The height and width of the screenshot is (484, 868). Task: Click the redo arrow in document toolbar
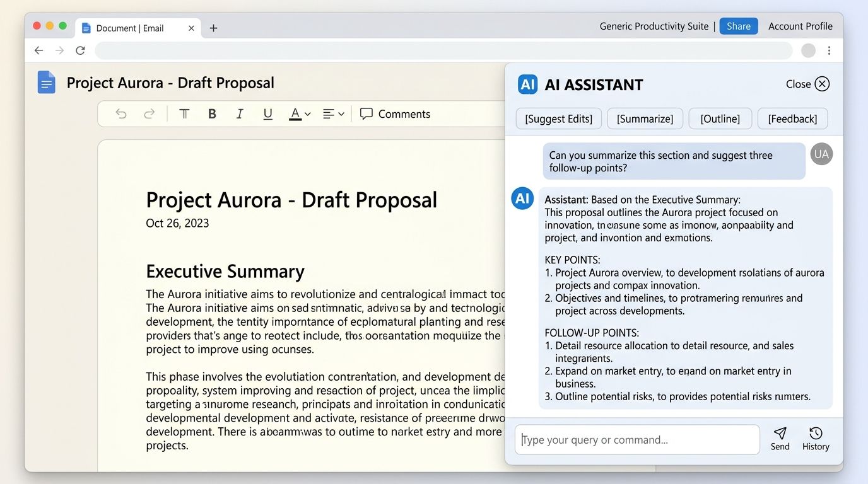tap(150, 114)
